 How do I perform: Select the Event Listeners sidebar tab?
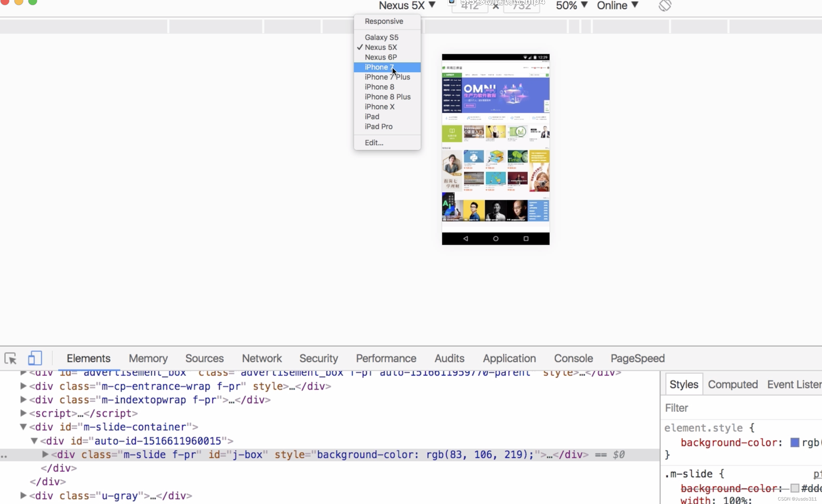794,384
